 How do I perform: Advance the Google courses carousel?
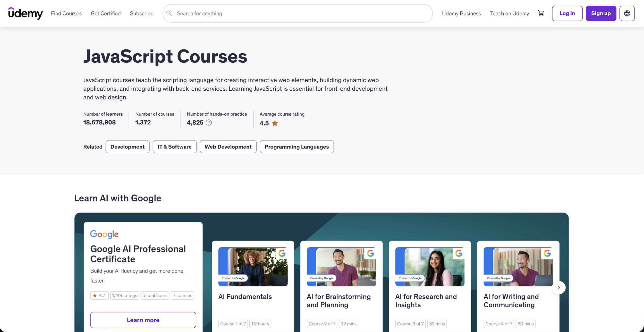[559, 287]
